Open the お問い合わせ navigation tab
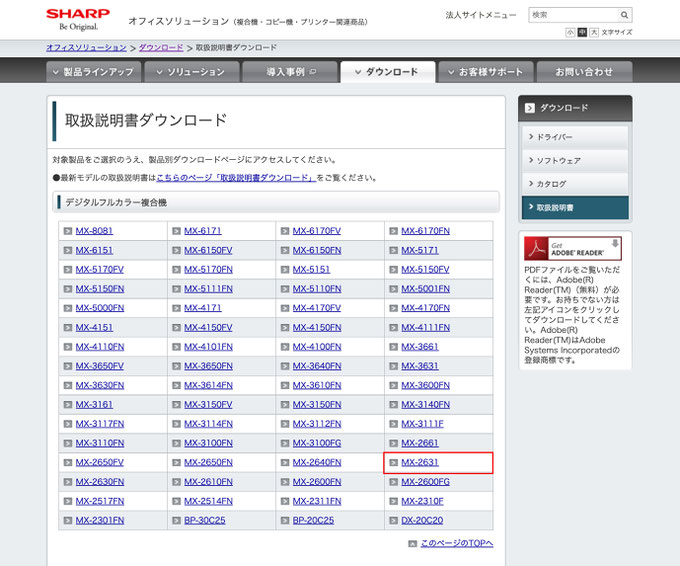Screen dimensions: 680x566 pos(584,72)
